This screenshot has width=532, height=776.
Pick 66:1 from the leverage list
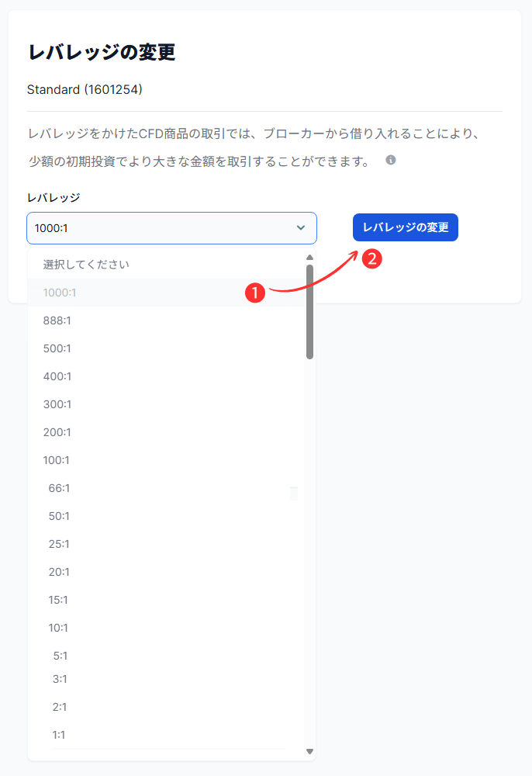point(59,488)
